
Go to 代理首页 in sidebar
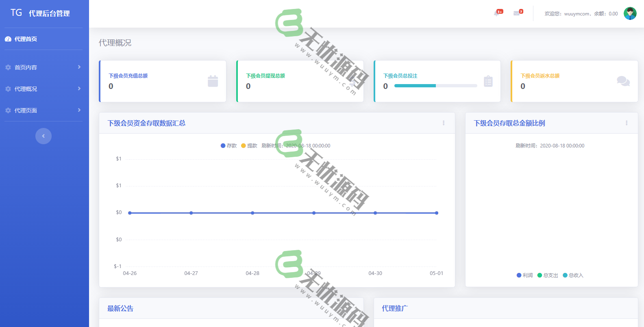pos(26,39)
